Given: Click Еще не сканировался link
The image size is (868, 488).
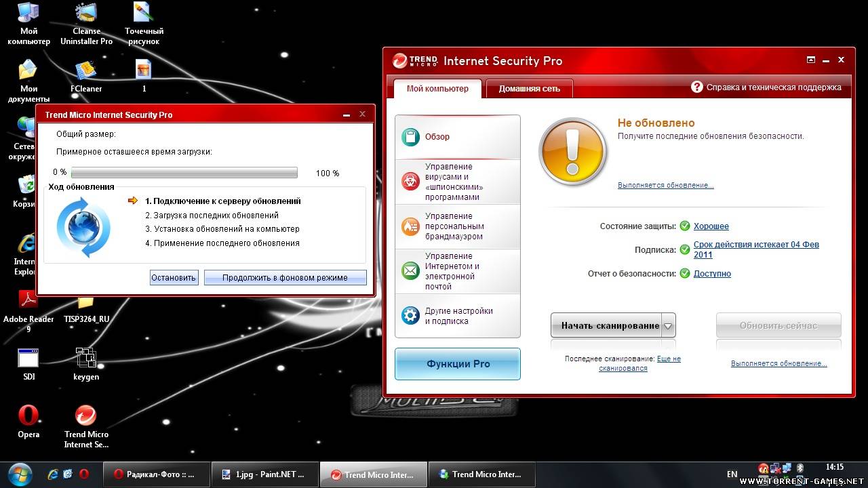Looking at the screenshot, I should pos(639,363).
